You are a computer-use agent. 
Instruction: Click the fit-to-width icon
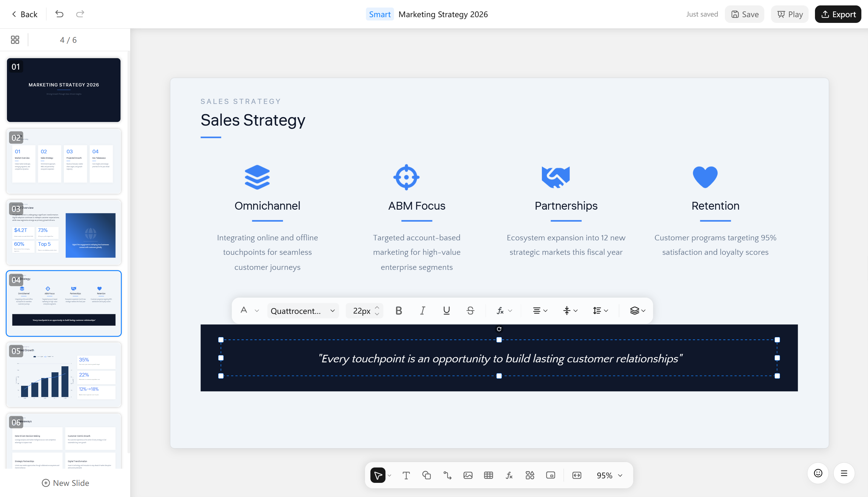(577, 475)
